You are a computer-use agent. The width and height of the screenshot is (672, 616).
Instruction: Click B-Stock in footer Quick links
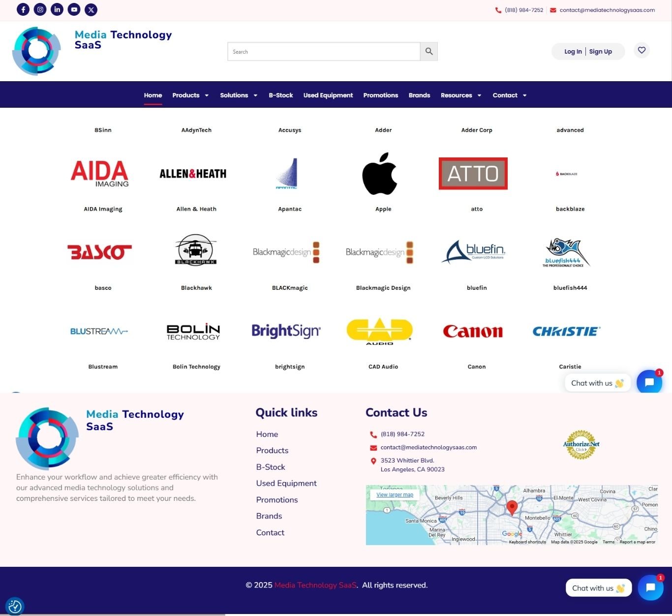[271, 467]
